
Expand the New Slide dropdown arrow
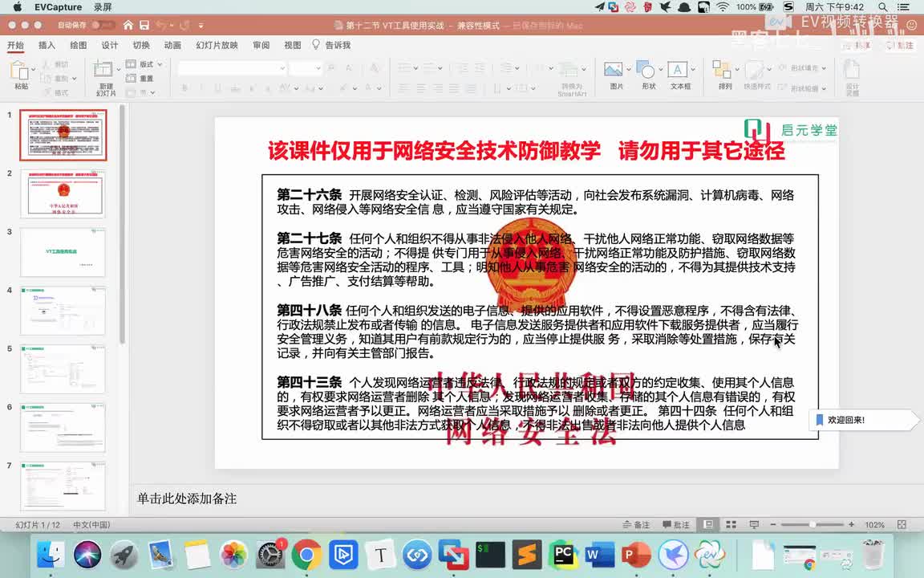[x=119, y=70]
